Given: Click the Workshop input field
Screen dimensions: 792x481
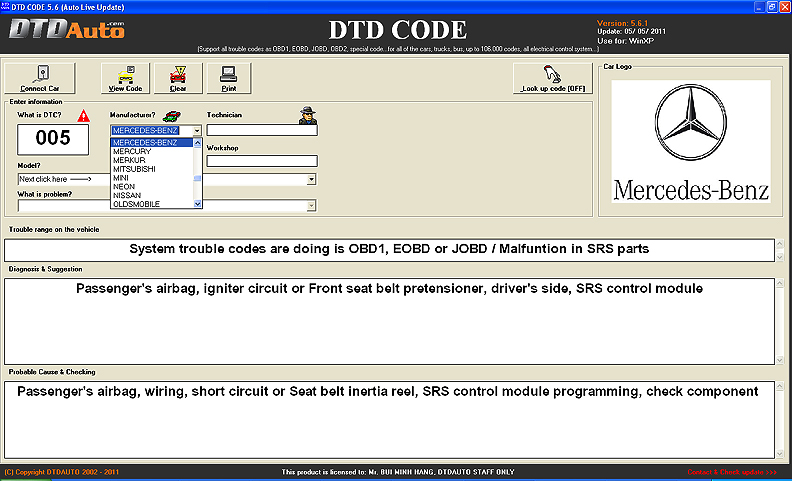Looking at the screenshot, I should (x=262, y=161).
